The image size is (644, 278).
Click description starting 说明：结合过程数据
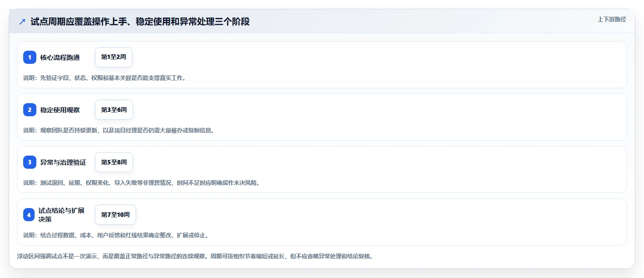116,235
